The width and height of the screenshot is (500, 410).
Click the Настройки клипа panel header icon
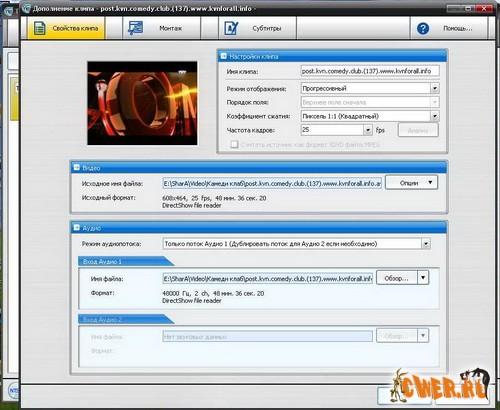pos(224,56)
